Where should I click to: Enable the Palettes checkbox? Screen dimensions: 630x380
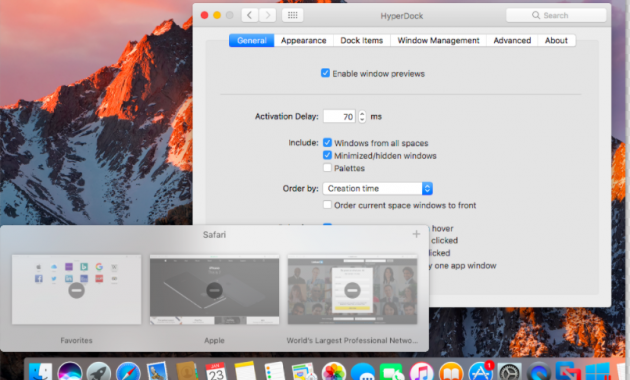point(327,168)
